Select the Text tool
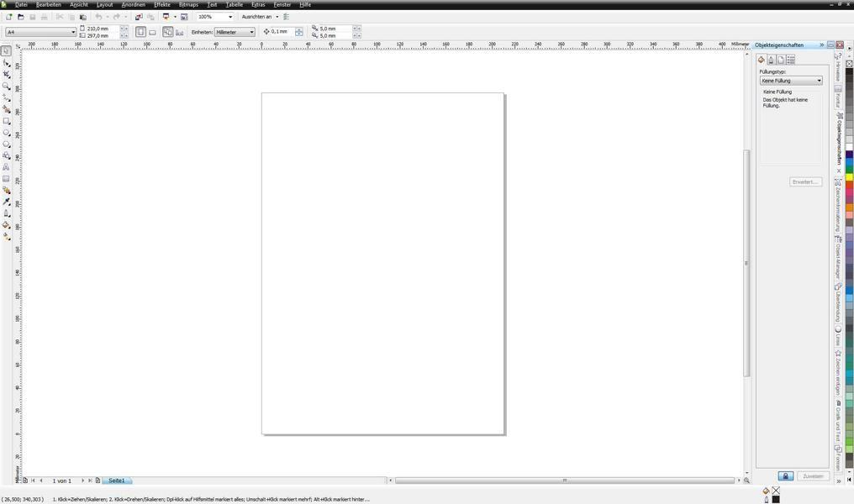Screen dimensions: 854x504 point(6,167)
